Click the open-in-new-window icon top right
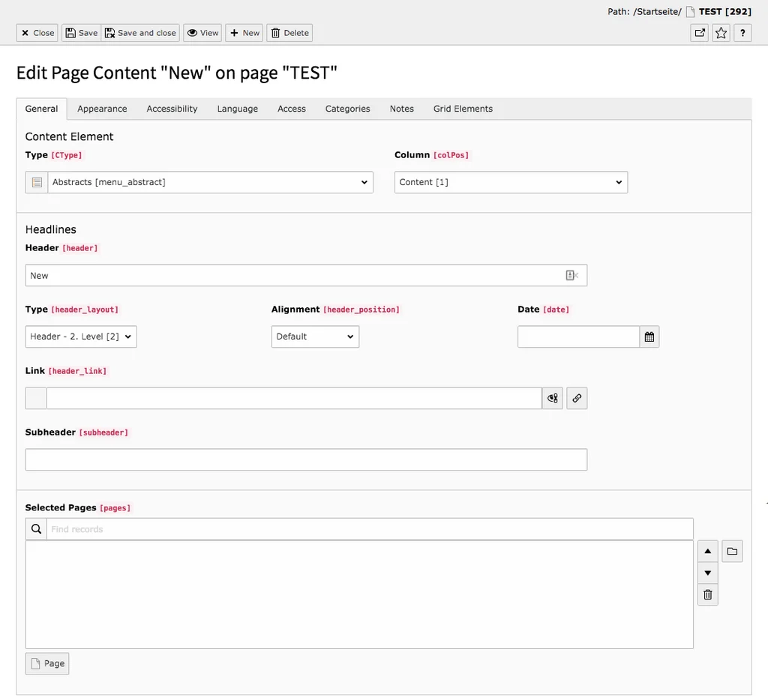 (x=699, y=33)
